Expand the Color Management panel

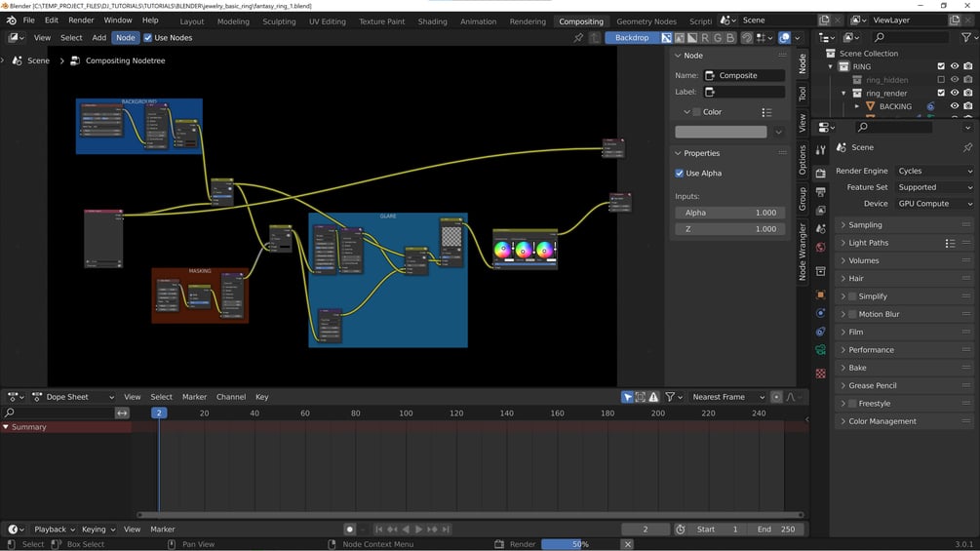point(904,421)
